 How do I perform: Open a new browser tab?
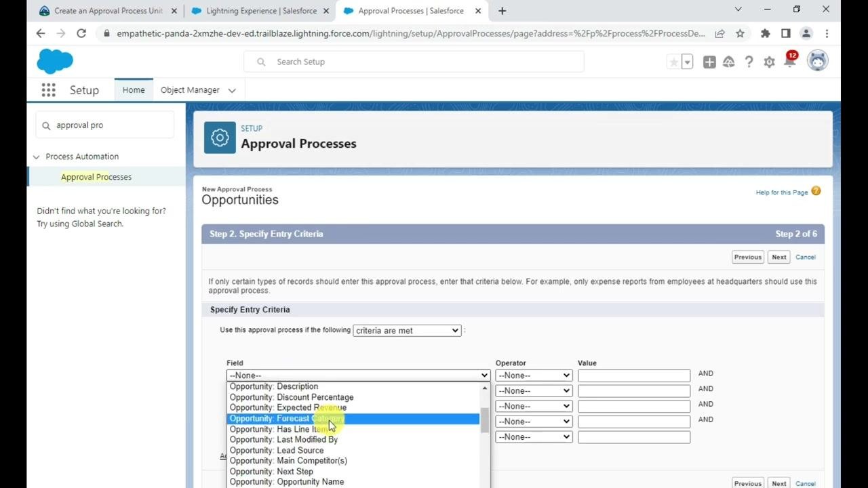click(502, 11)
